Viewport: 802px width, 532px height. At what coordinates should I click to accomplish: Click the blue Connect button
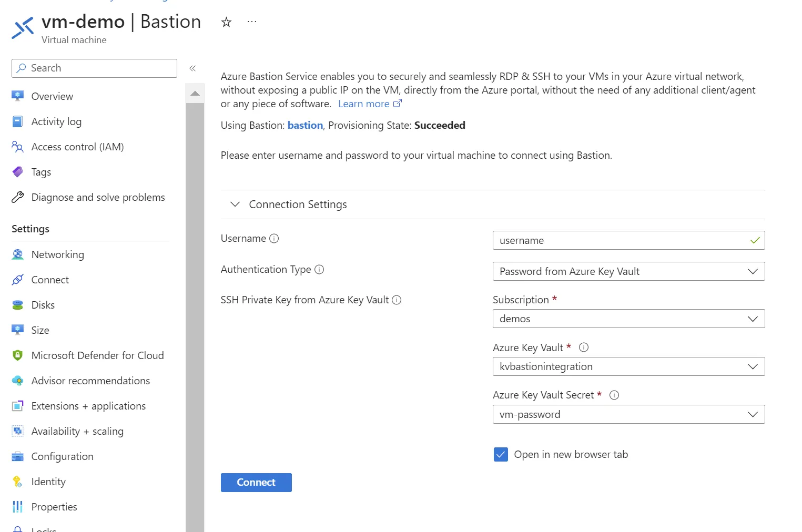tap(256, 483)
